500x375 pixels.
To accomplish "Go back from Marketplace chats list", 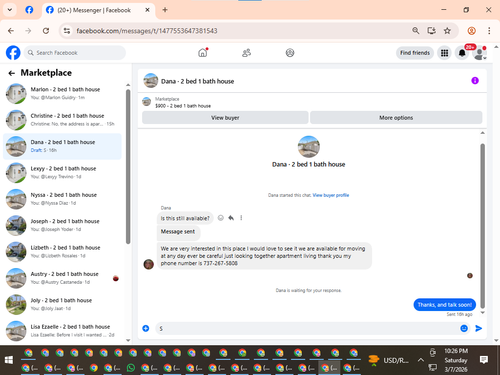I will click(x=12, y=73).
